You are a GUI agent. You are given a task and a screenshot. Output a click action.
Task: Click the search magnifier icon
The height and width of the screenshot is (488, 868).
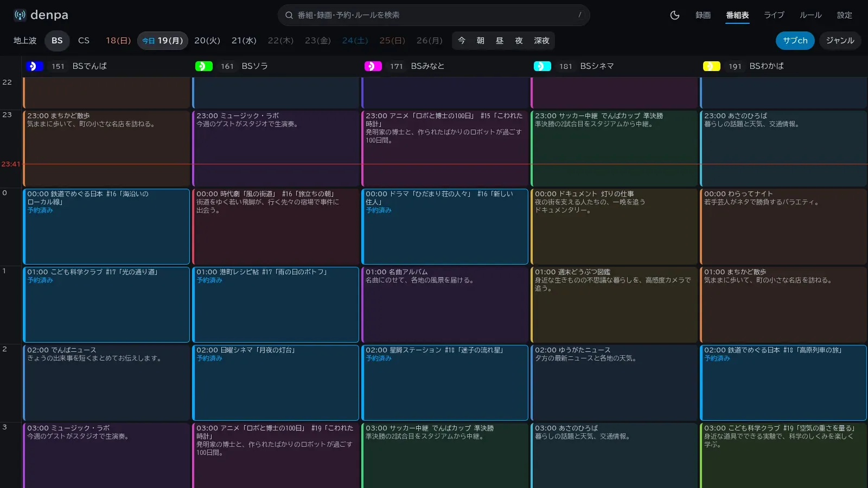point(289,15)
